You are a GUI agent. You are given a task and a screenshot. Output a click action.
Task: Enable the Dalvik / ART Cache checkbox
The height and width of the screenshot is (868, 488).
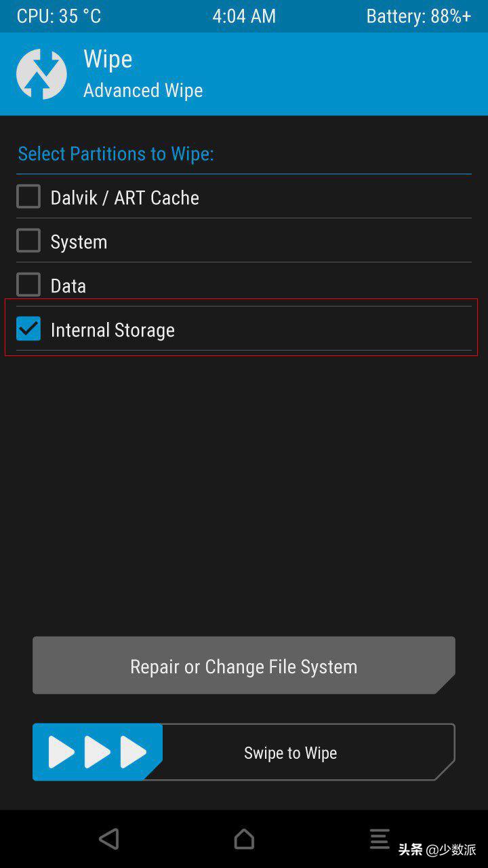tap(28, 197)
